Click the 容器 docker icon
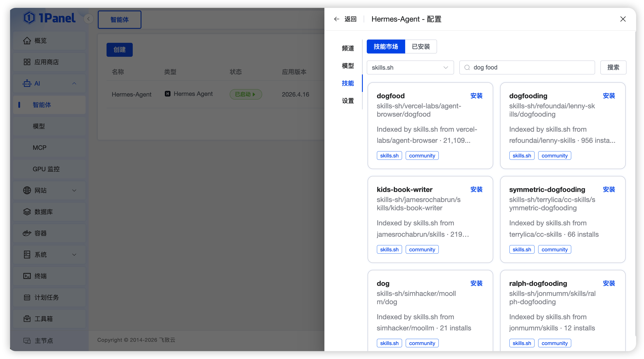 click(27, 233)
